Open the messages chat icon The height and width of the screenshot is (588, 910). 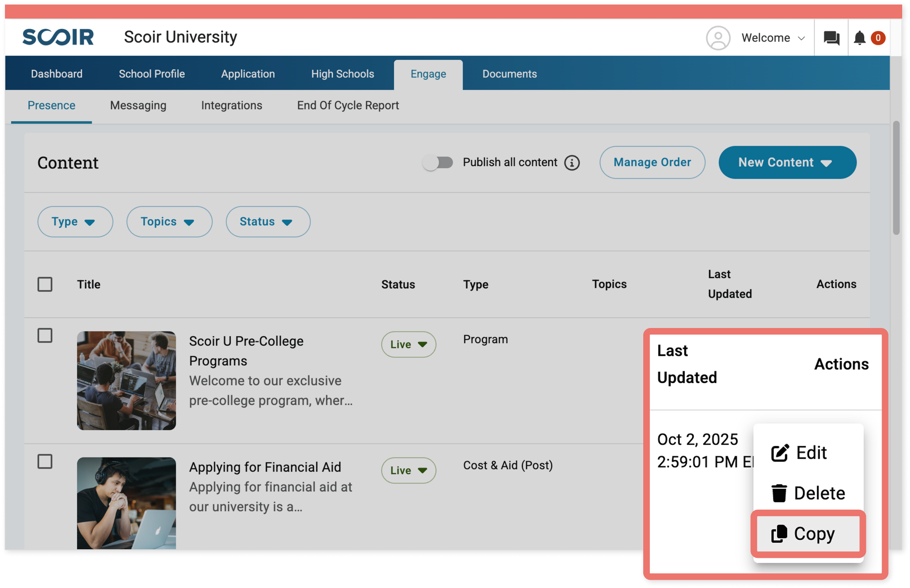[x=831, y=38]
